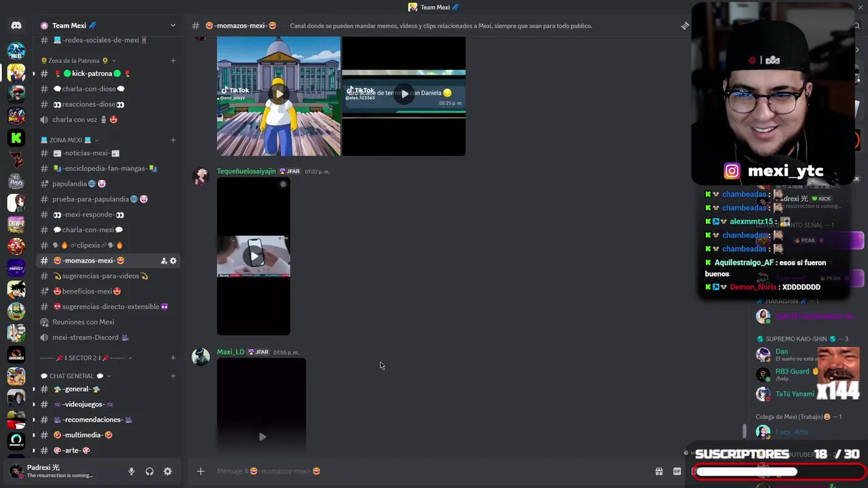
Task: Deafen audio with the headphones icon
Action: tap(149, 471)
